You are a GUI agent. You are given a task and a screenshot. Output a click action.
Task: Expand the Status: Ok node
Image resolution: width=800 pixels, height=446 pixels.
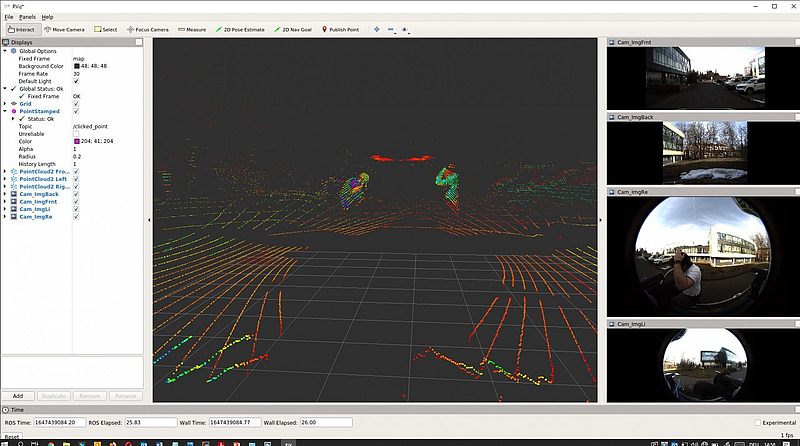coord(13,119)
